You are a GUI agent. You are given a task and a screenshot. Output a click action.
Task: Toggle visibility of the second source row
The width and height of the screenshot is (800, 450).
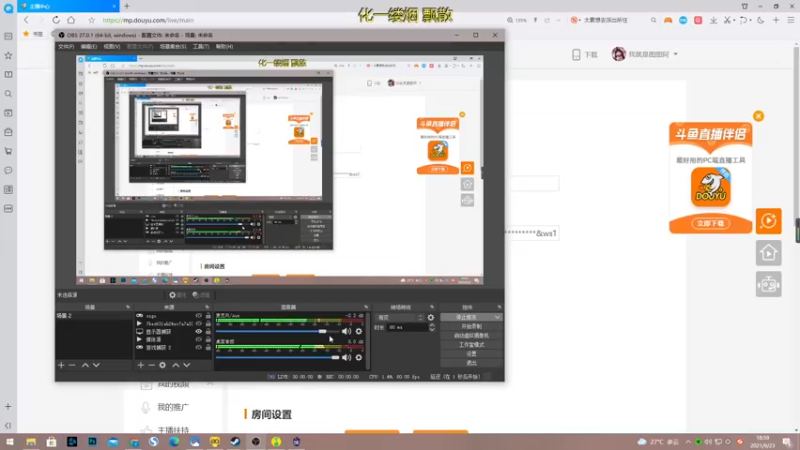[198, 323]
